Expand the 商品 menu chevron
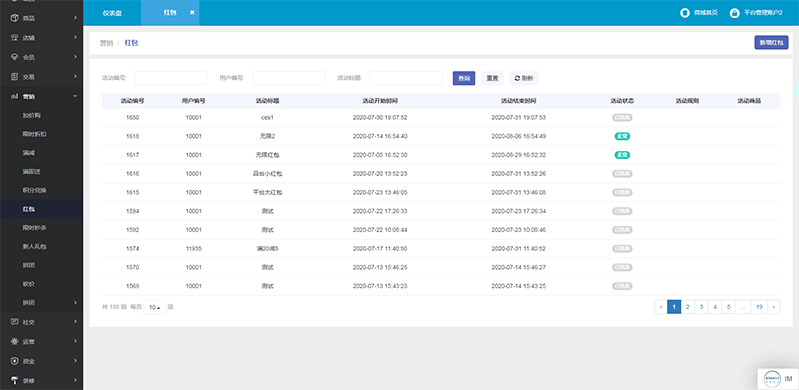 click(x=75, y=18)
